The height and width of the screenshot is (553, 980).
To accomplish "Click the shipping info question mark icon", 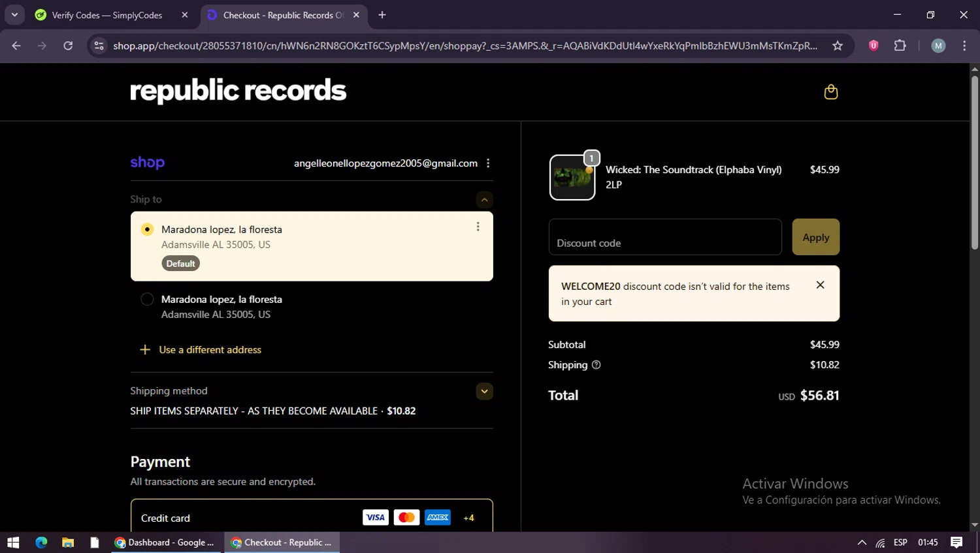I will [x=596, y=365].
